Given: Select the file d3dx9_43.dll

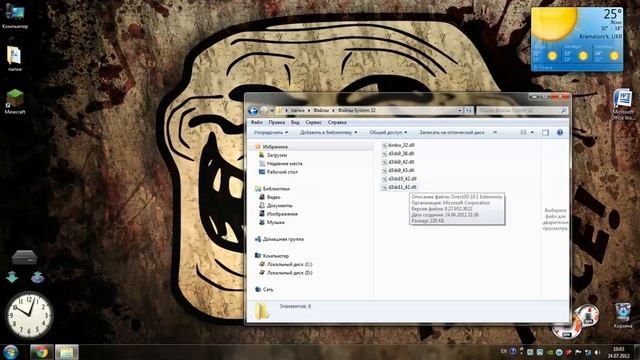Looking at the screenshot, I should click(401, 170).
